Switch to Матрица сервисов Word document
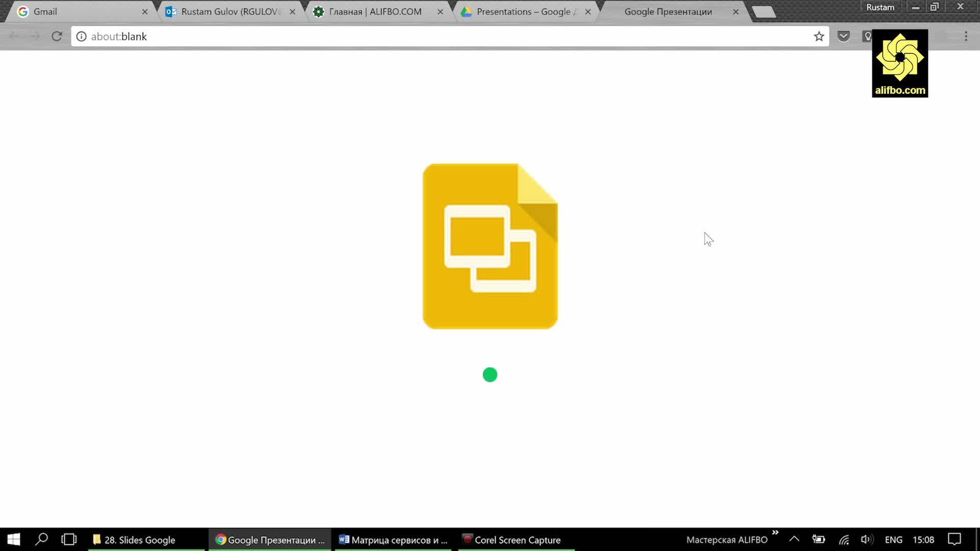This screenshot has width=980, height=551. coord(393,540)
